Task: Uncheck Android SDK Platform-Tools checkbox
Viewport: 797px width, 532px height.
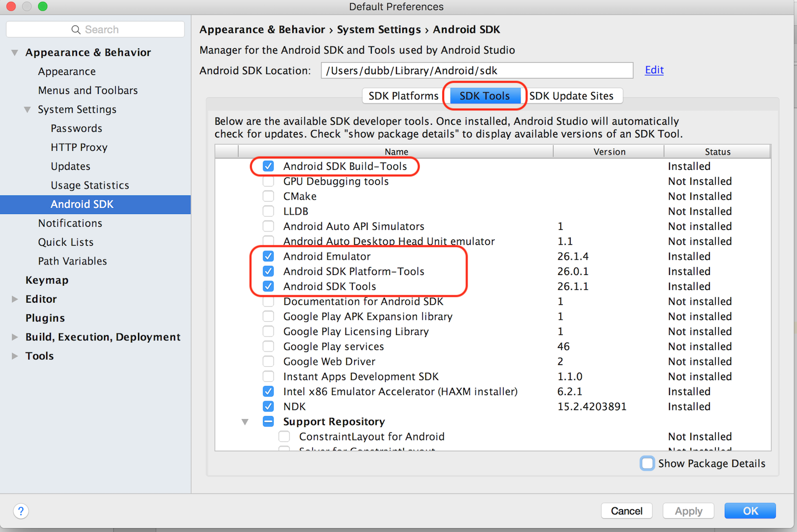Action: point(268,271)
